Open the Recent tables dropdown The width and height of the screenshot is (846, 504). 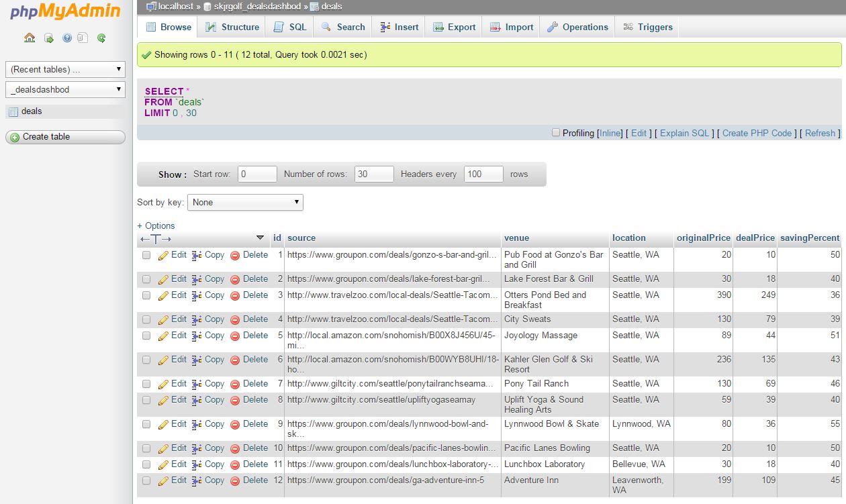[x=65, y=69]
